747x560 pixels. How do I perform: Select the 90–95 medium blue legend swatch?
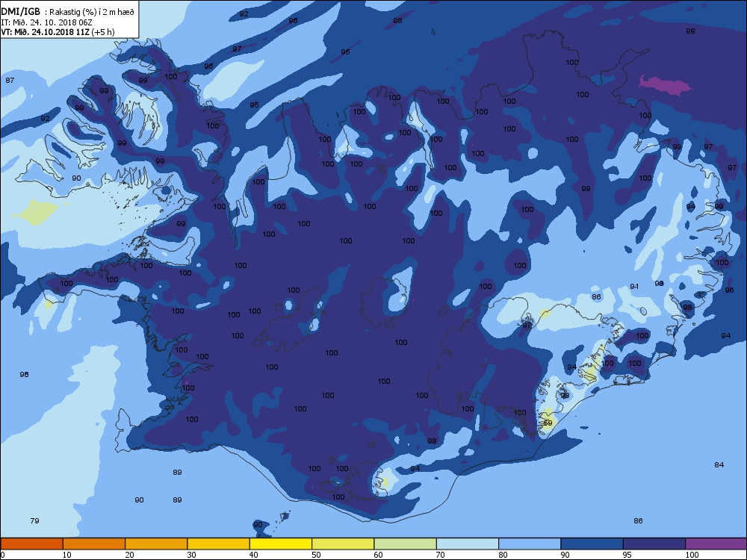[592, 544]
